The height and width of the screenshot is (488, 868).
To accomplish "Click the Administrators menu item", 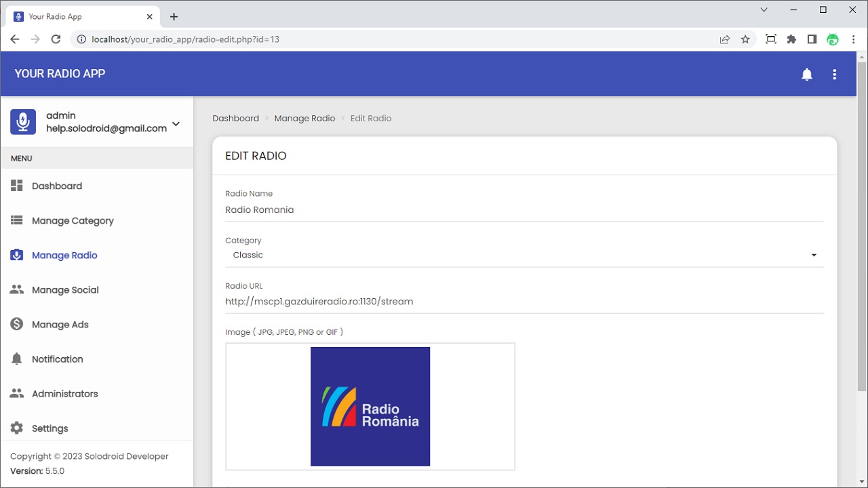I will (64, 393).
